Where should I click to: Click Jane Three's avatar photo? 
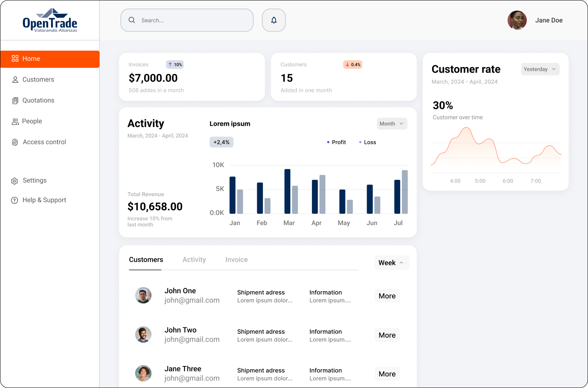point(143,373)
